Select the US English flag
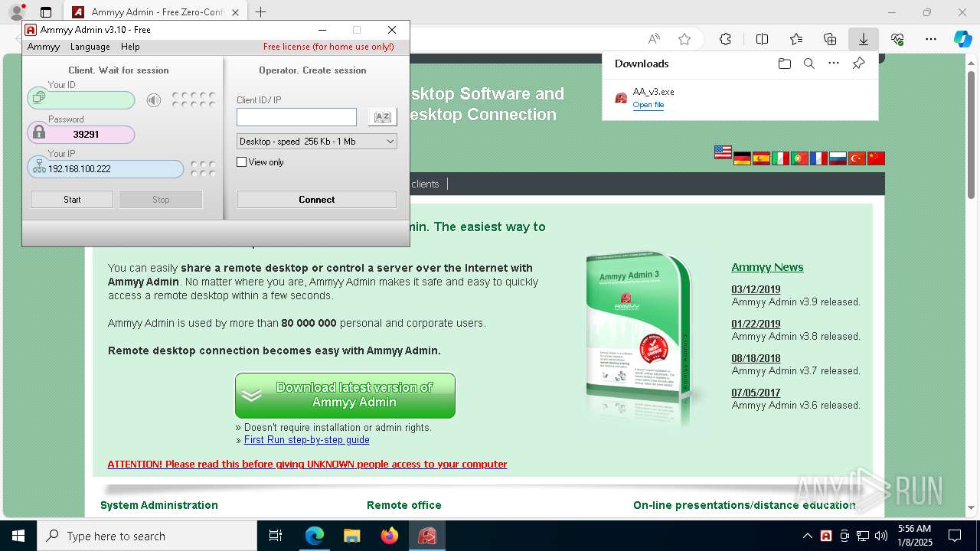980x551 pixels. (x=723, y=152)
